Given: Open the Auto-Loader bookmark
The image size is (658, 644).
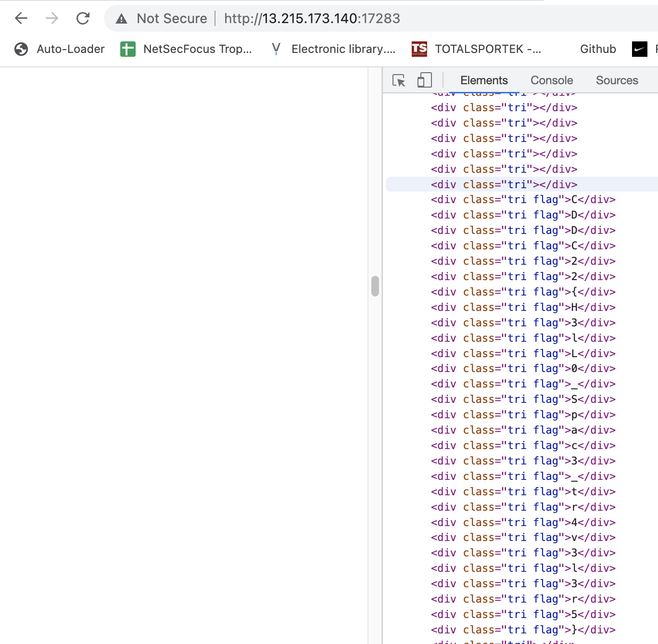Looking at the screenshot, I should click(60, 49).
